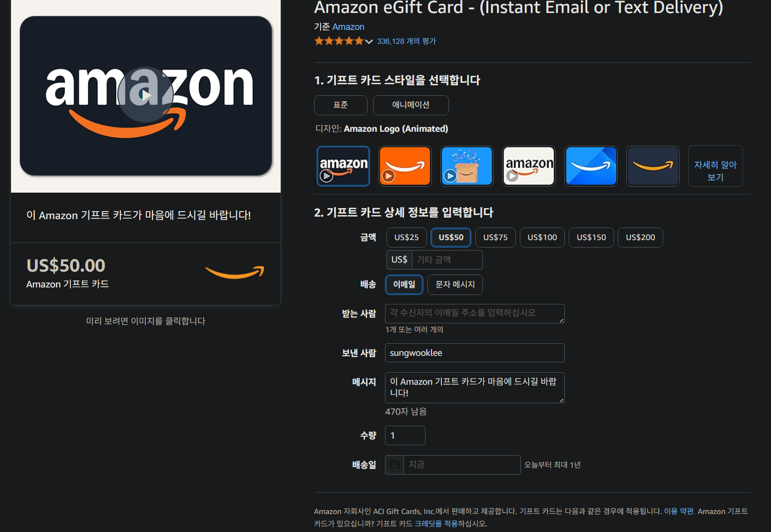Select the US$50 amount
Image resolution: width=771 pixels, height=532 pixels.
point(451,238)
